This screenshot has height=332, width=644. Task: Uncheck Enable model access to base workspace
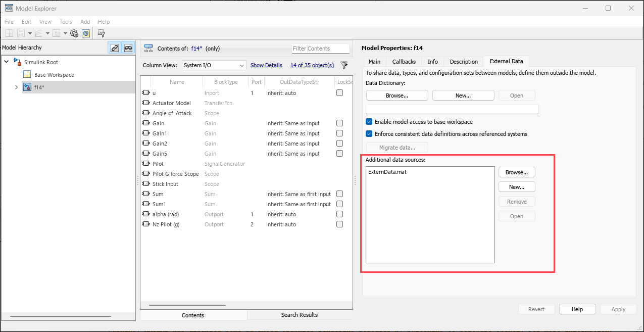(x=369, y=122)
